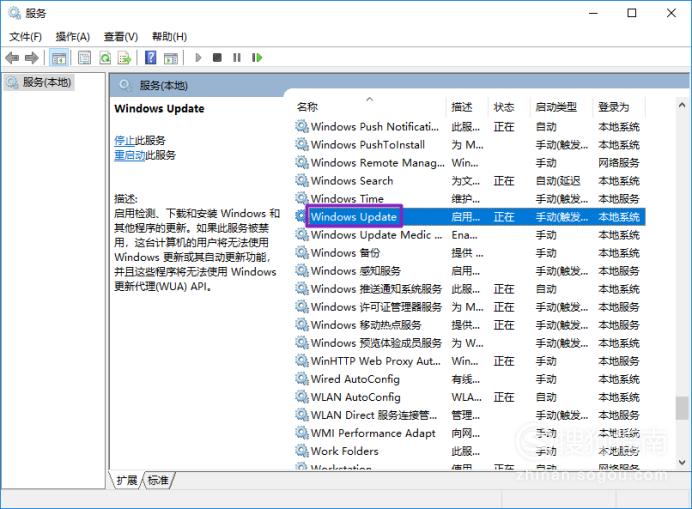Click the Refresh toolbar icon
Viewport: 692px width, 509px height.
pyautogui.click(x=105, y=58)
